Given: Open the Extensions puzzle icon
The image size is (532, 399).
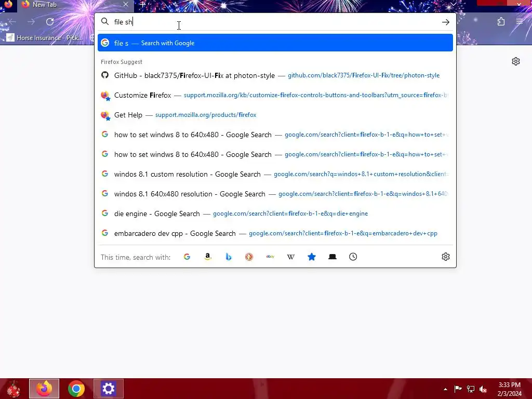Looking at the screenshot, I should [501, 22].
